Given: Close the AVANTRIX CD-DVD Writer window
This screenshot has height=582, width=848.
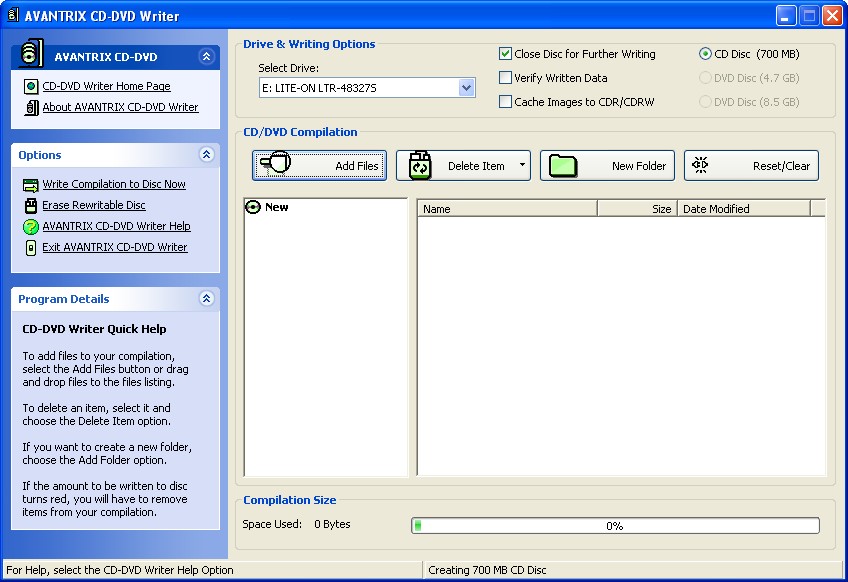Looking at the screenshot, I should tap(832, 16).
